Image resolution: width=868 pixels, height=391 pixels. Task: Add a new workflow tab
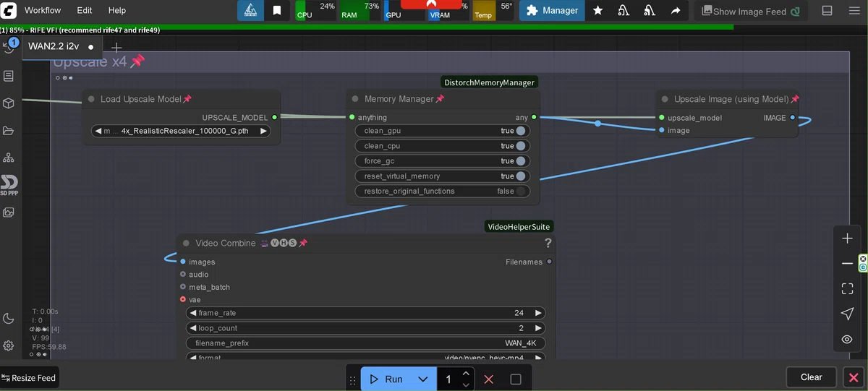[x=116, y=48]
